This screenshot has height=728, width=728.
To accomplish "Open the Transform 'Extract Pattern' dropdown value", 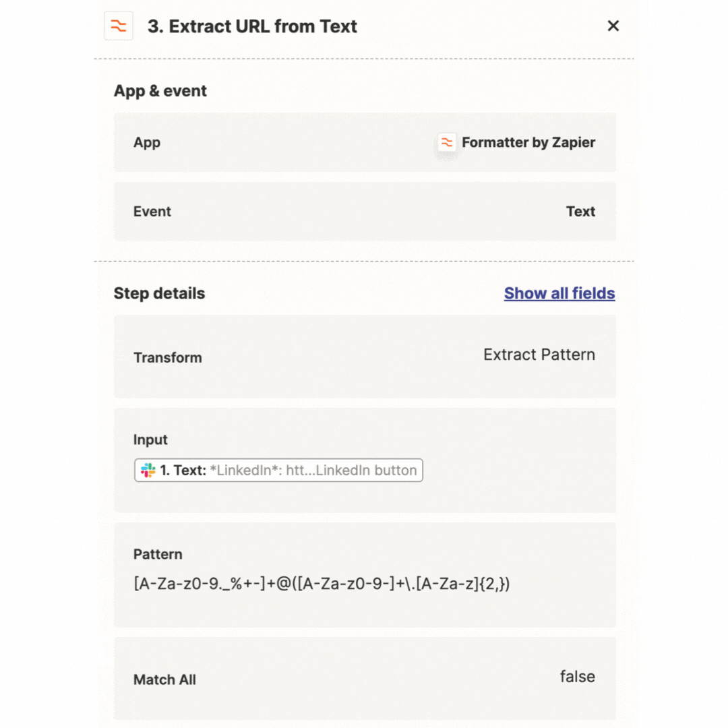I will (x=539, y=355).
